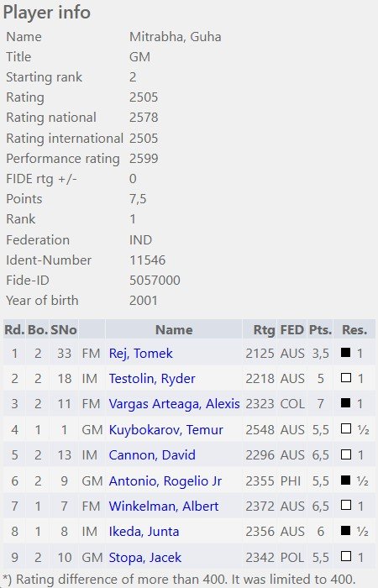Open player link Kuybokarov, Temur
Image resolution: width=378 pixels, height=588 pixels.
coord(165,430)
